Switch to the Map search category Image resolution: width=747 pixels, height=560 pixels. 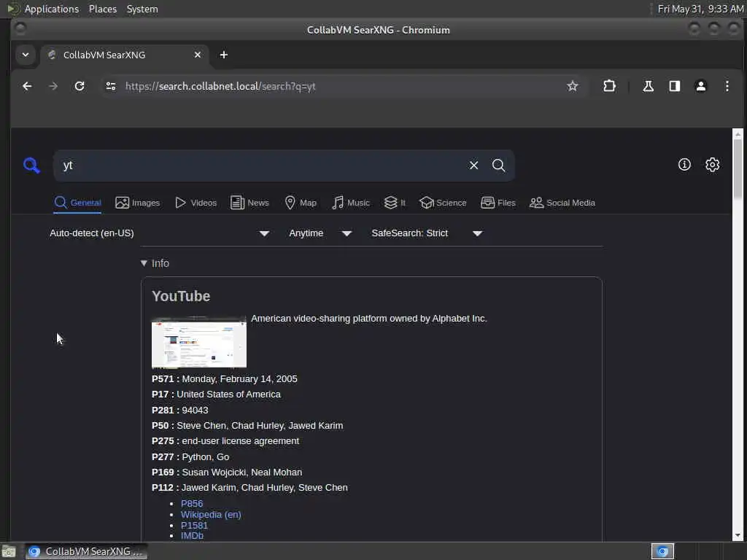coord(301,203)
